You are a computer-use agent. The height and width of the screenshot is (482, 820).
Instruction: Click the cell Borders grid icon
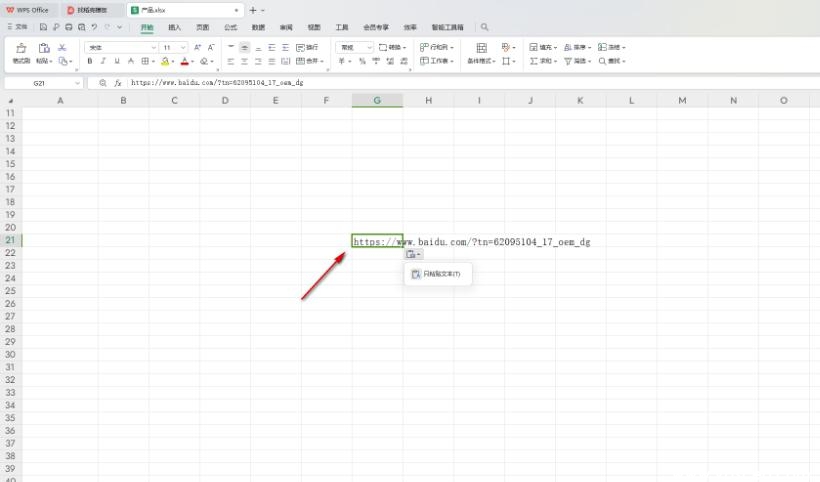145,61
